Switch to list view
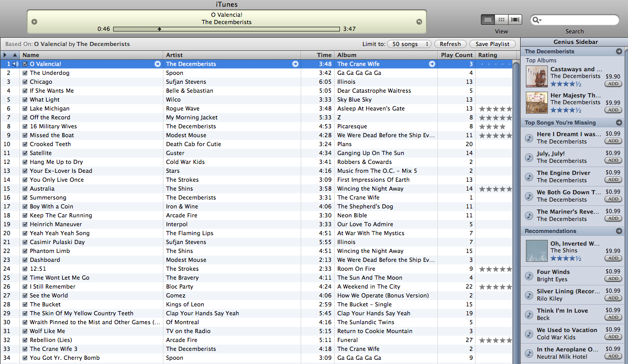The height and width of the screenshot is (364, 628). (488, 19)
